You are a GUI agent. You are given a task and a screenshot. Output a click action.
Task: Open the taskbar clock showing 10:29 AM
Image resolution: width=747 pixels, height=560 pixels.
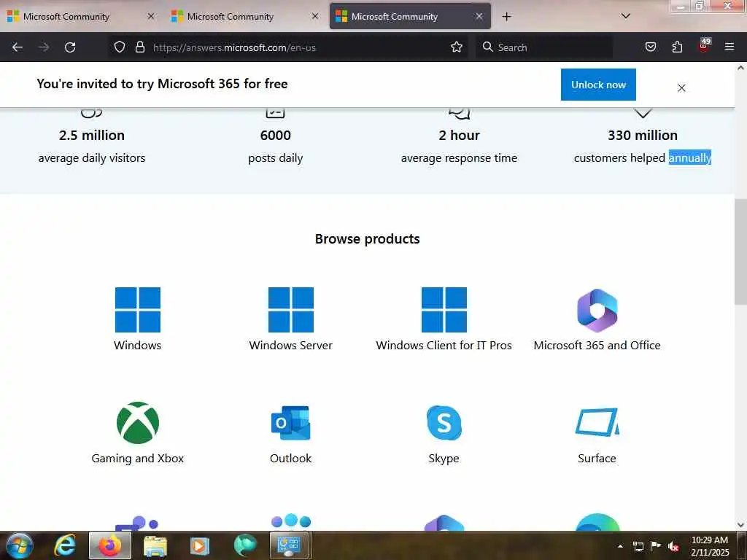click(710, 546)
